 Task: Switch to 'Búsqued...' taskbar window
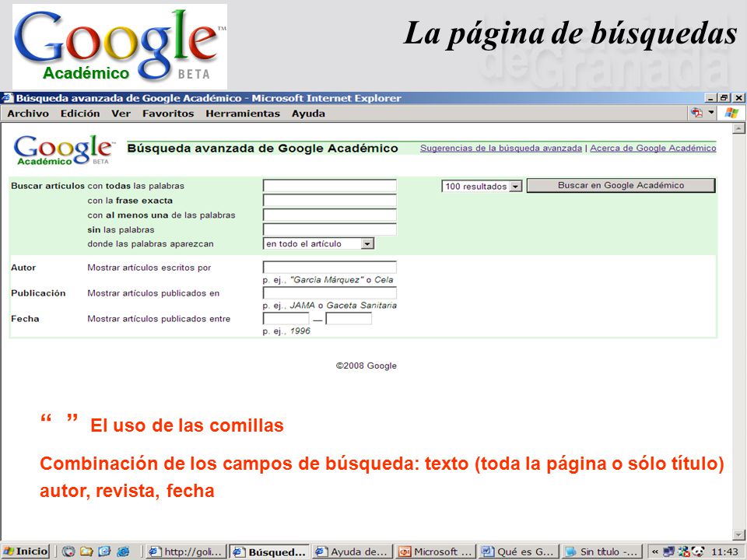point(269,551)
